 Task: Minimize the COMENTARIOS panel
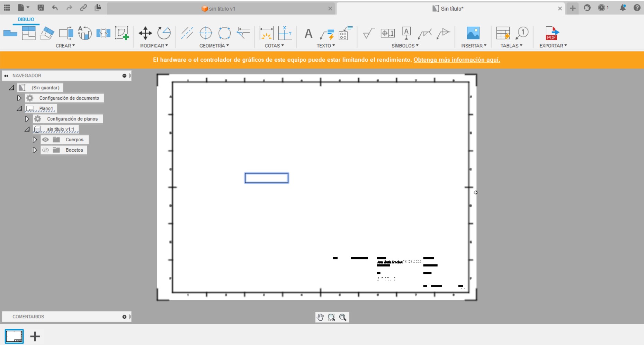pos(124,316)
